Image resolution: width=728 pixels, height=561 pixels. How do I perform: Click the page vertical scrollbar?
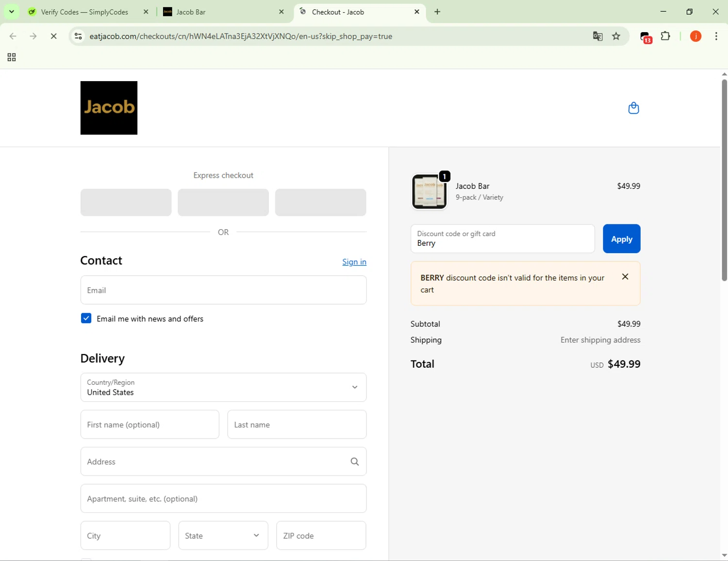coord(724,180)
